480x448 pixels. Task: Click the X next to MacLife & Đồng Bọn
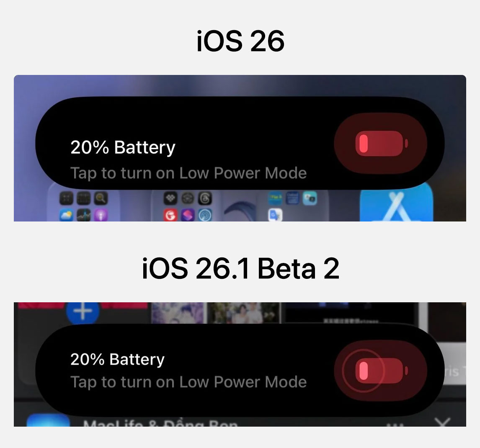click(x=443, y=422)
